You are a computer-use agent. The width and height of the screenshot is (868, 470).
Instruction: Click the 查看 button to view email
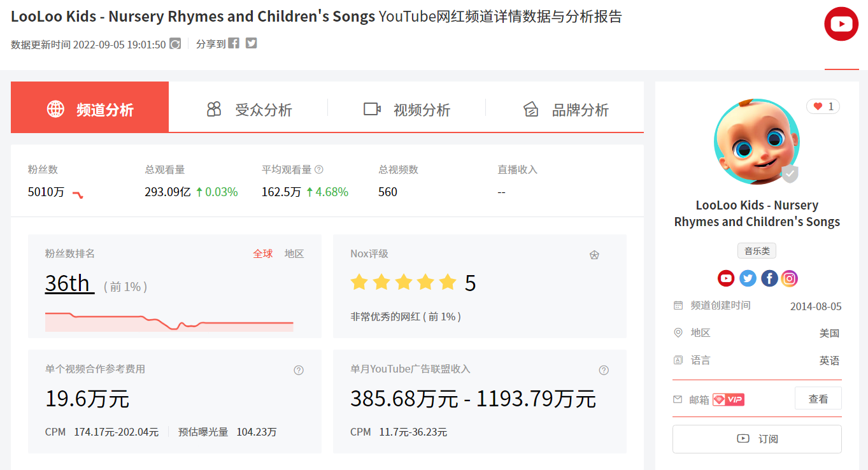(x=818, y=397)
